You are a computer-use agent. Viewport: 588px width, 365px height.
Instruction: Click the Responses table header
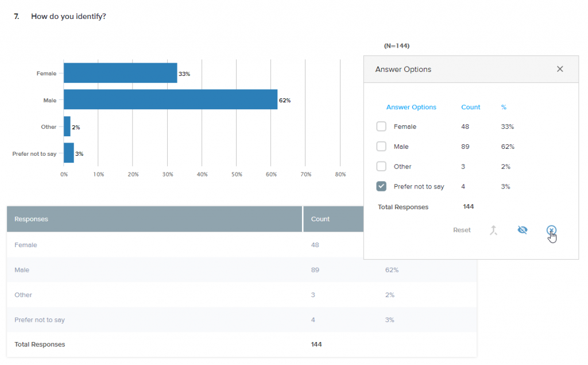click(x=31, y=219)
